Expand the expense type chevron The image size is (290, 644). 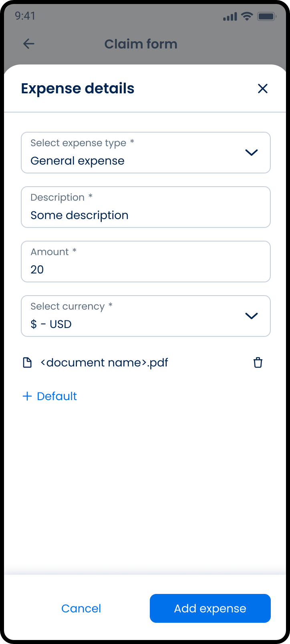(x=251, y=153)
